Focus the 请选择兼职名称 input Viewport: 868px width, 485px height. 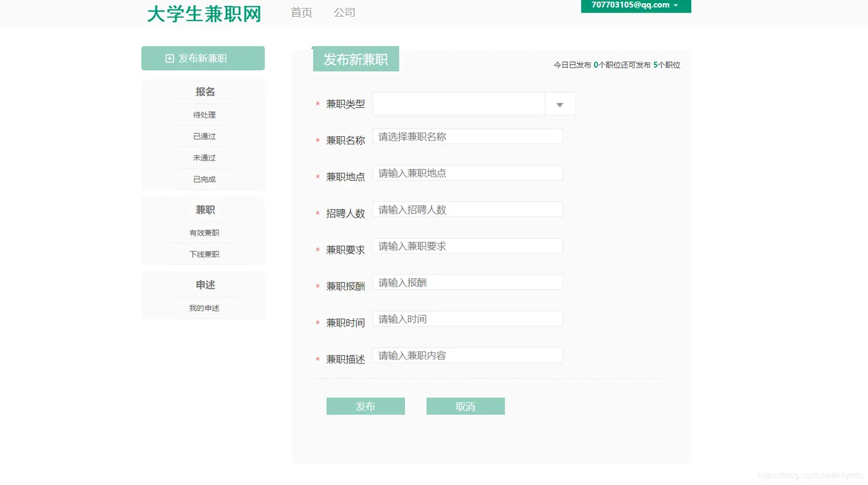tap(467, 136)
